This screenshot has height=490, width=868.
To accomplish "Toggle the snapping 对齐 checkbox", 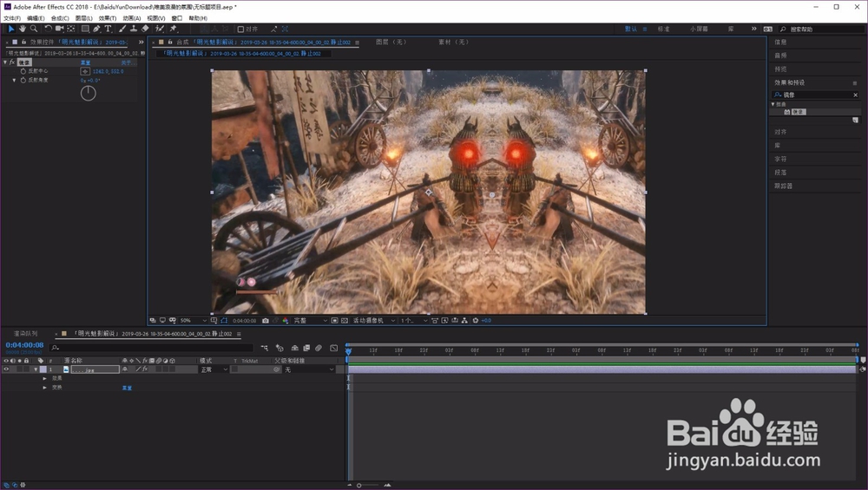I will pos(240,29).
